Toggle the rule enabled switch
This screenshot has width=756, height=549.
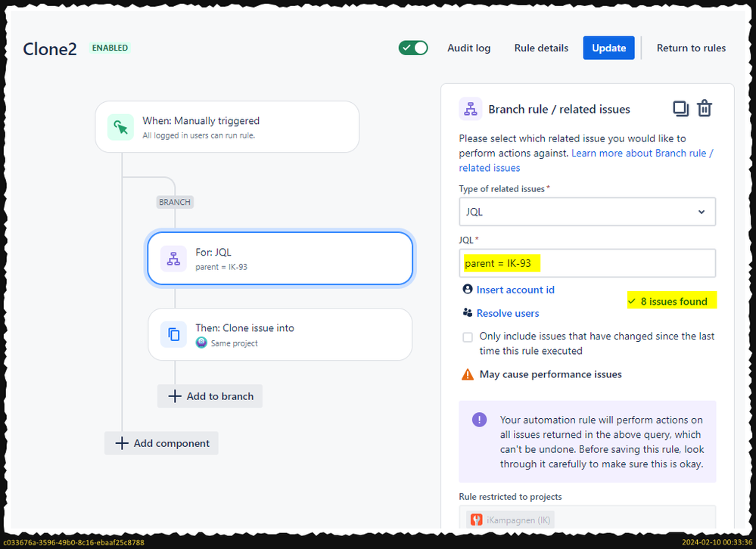pyautogui.click(x=413, y=48)
